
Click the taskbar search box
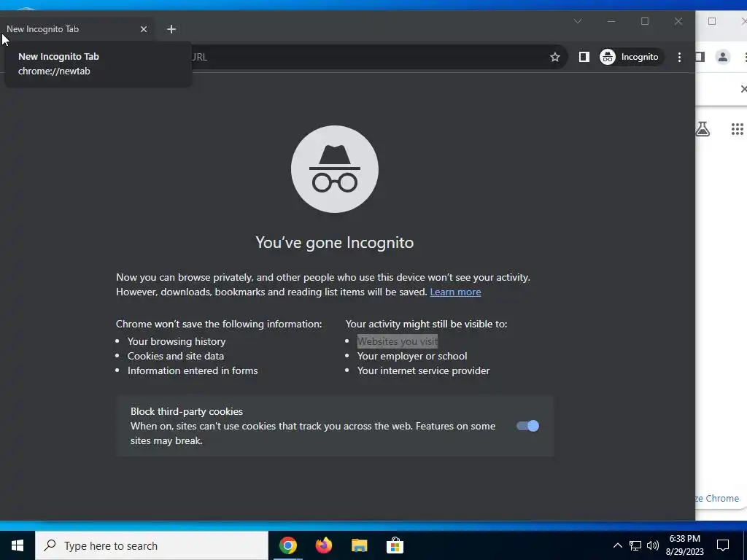pyautogui.click(x=152, y=545)
